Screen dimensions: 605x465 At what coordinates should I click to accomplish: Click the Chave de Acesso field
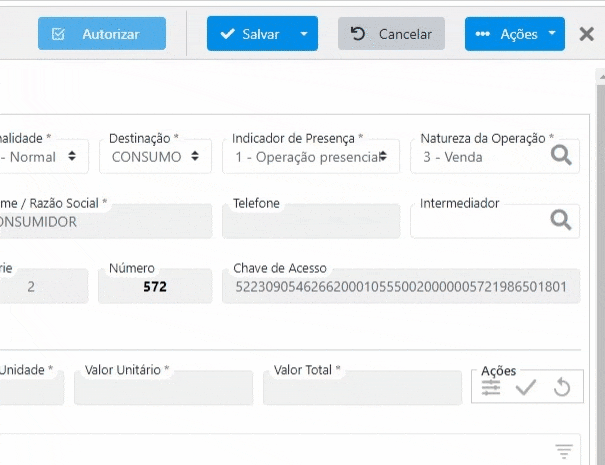[401, 286]
